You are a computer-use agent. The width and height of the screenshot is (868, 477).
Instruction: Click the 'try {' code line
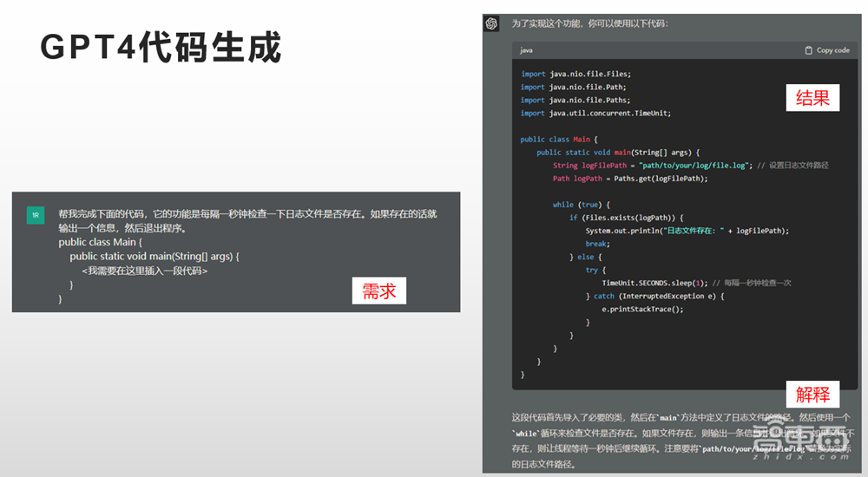(x=595, y=270)
